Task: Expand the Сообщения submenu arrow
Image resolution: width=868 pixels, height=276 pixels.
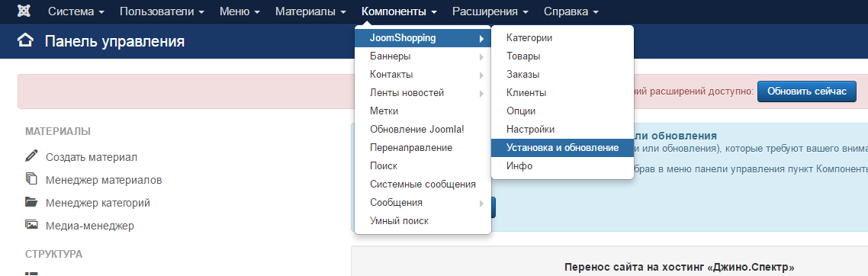Action: coord(481,203)
